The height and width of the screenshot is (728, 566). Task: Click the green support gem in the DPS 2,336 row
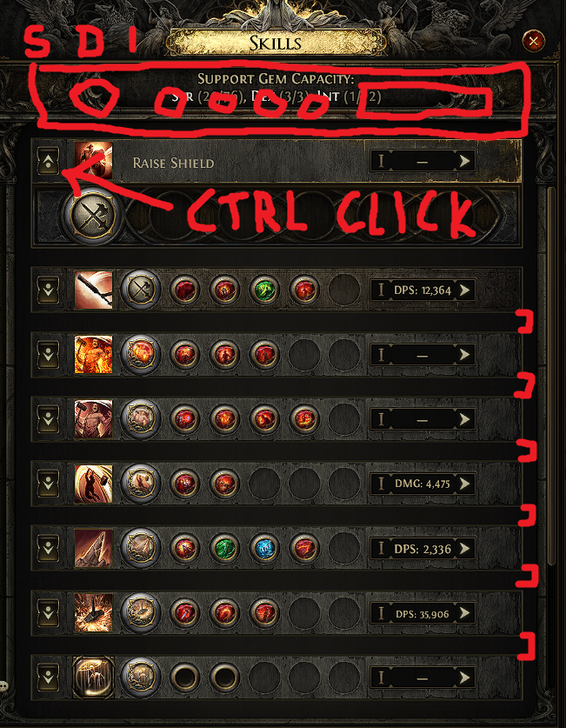(225, 548)
